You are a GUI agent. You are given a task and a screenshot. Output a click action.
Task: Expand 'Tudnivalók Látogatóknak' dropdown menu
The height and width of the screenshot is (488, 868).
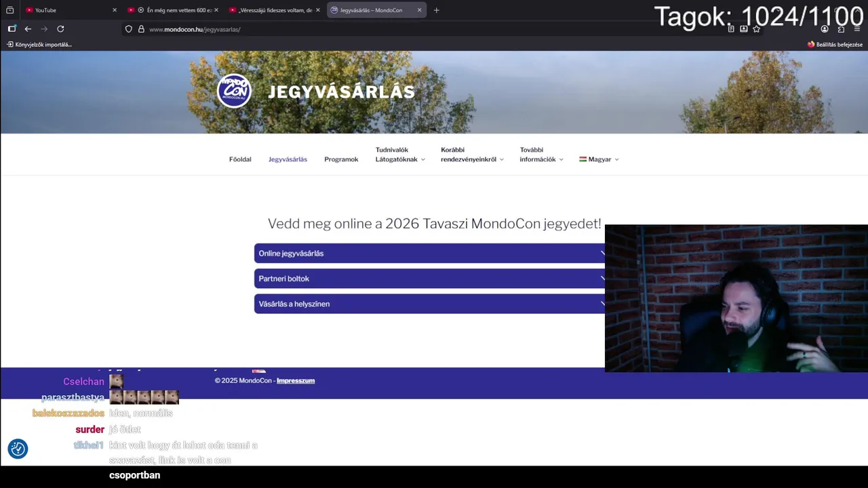point(400,155)
